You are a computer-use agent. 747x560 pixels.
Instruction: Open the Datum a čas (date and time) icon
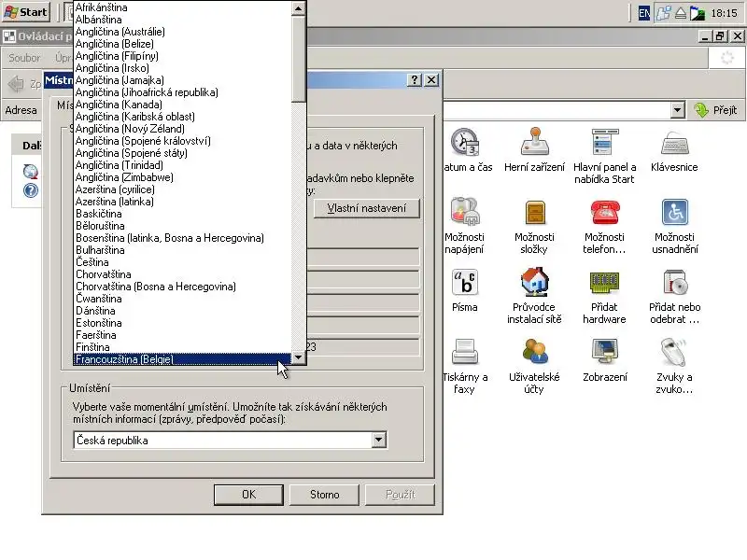[x=465, y=142]
